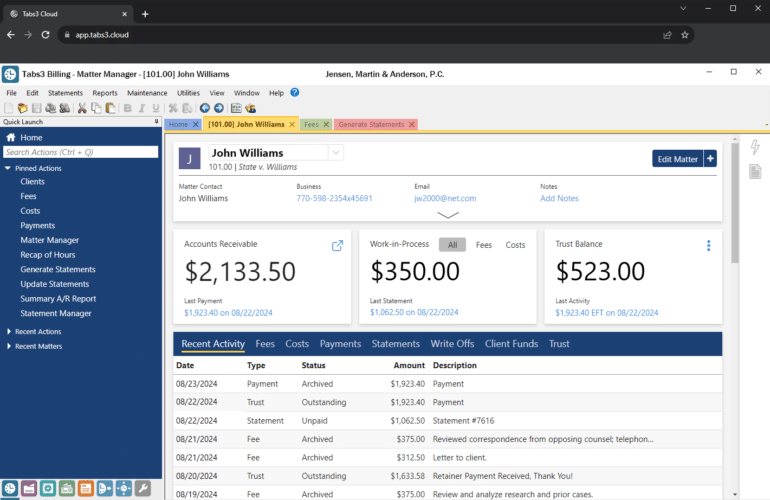Open the Statements menu
The height and width of the screenshot is (500, 770).
pyautogui.click(x=65, y=92)
